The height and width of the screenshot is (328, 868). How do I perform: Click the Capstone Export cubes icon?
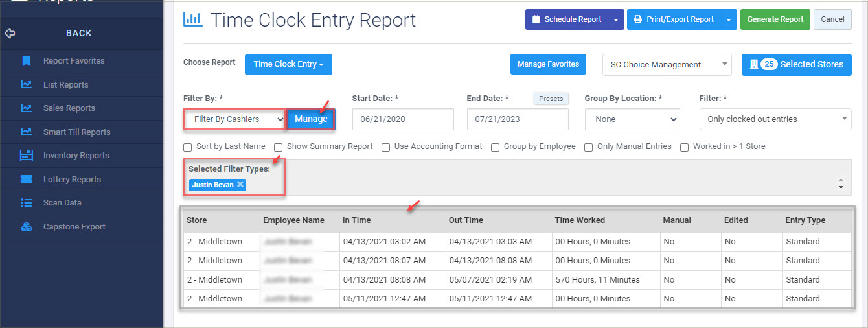tap(27, 227)
